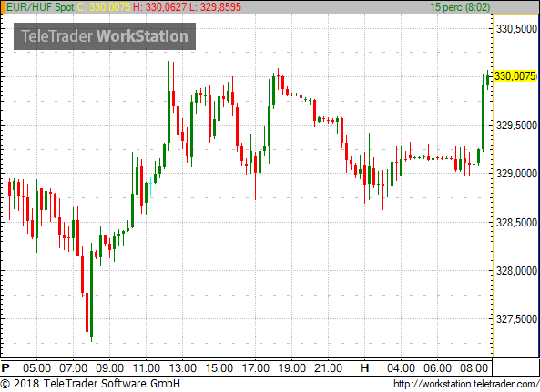Click the 327,5000 price axis label

(516, 318)
